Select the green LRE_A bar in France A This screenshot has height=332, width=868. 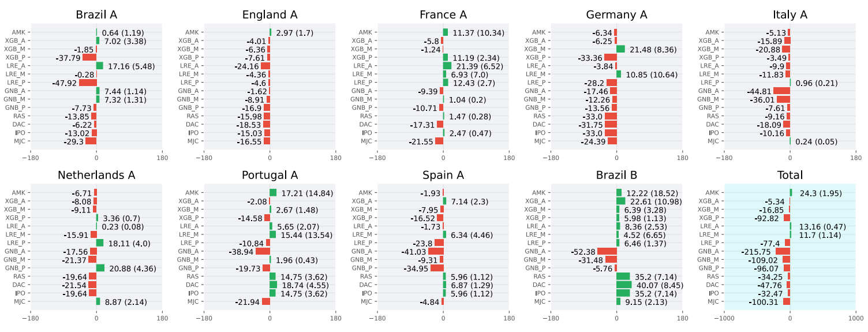pyautogui.click(x=447, y=66)
